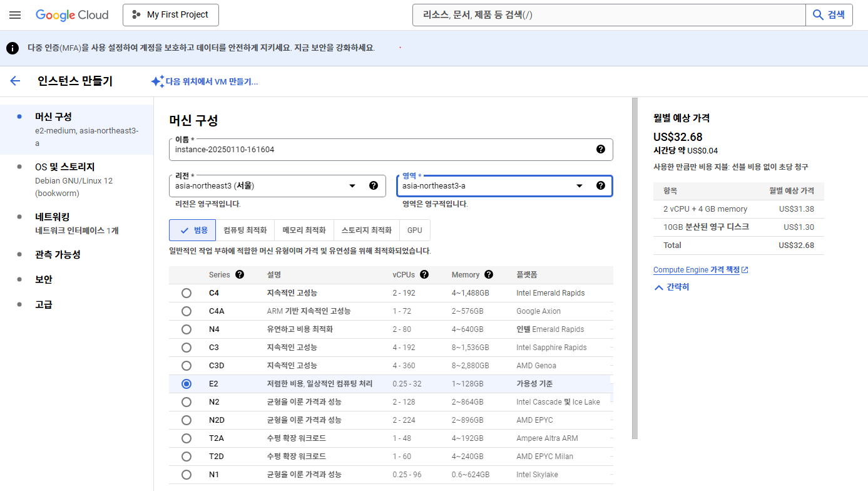Click 'Ampere Altra ARM' platform cell

[548, 438]
